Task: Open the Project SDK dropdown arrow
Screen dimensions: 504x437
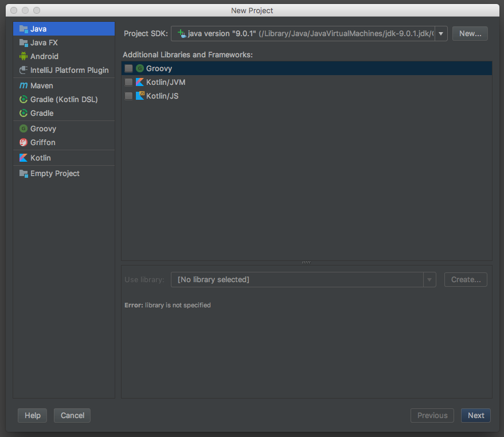Action: click(x=441, y=33)
